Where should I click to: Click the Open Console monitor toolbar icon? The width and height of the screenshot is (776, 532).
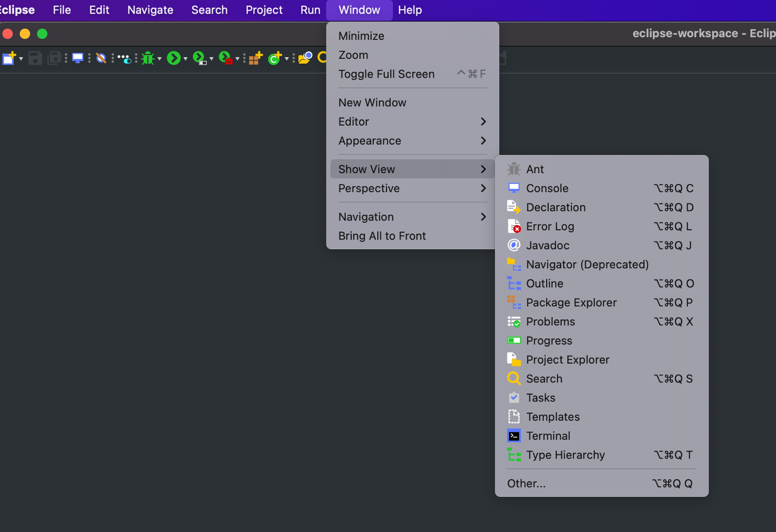[78, 58]
